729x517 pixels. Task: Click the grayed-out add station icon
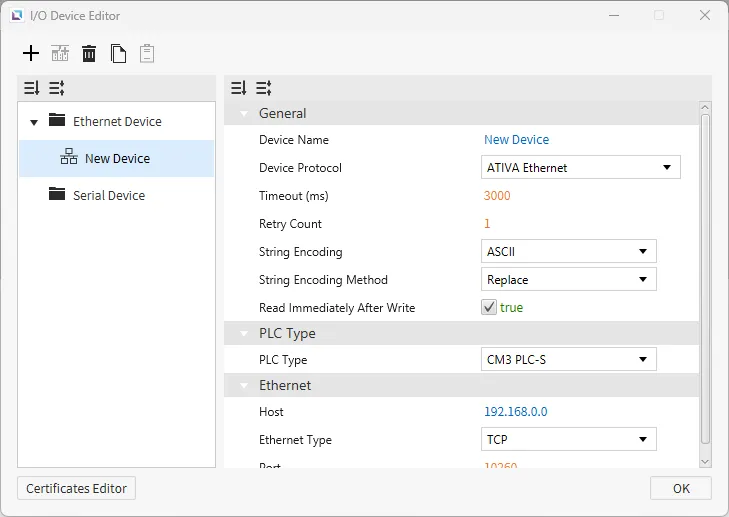[60, 54]
